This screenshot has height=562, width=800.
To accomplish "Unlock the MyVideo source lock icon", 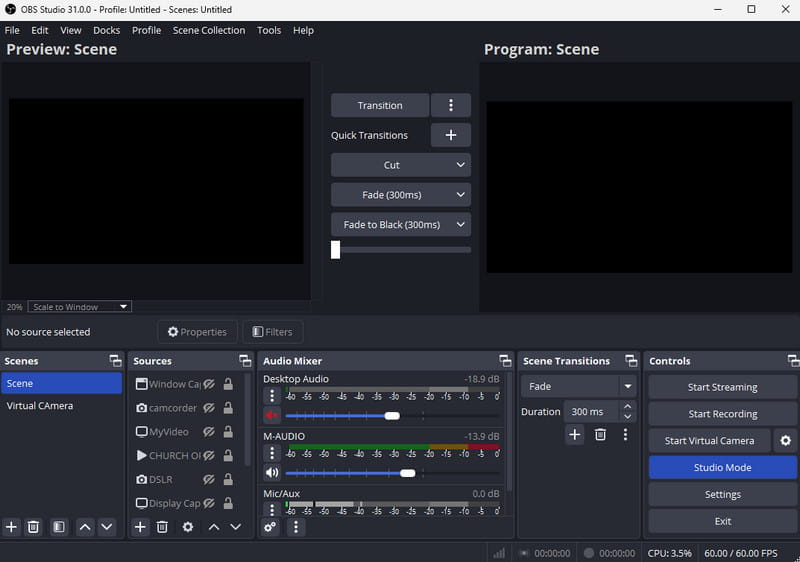I will click(x=228, y=432).
